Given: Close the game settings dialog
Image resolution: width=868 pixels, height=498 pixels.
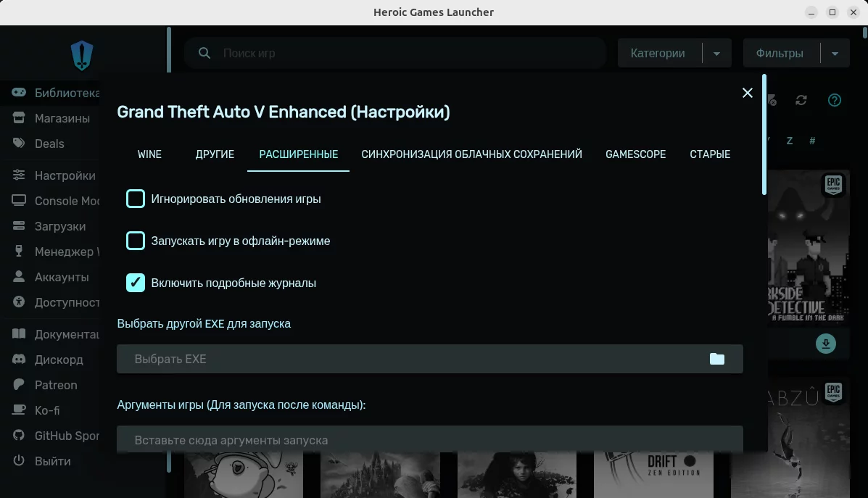Looking at the screenshot, I should click(x=748, y=93).
